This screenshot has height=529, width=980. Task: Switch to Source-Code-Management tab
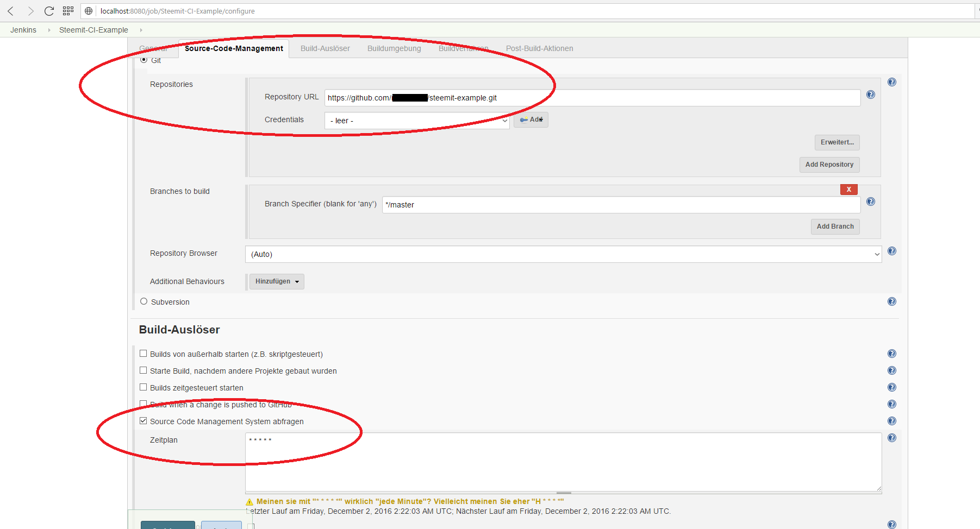[x=234, y=48]
